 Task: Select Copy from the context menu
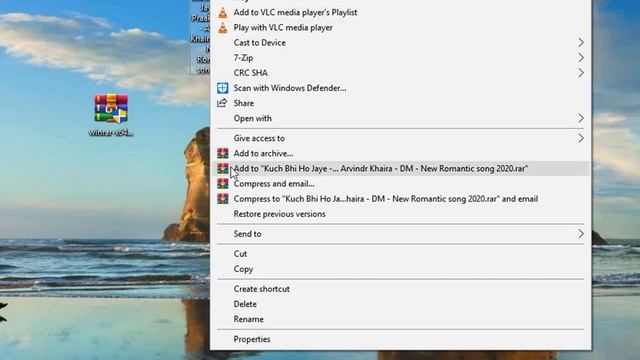pyautogui.click(x=243, y=269)
